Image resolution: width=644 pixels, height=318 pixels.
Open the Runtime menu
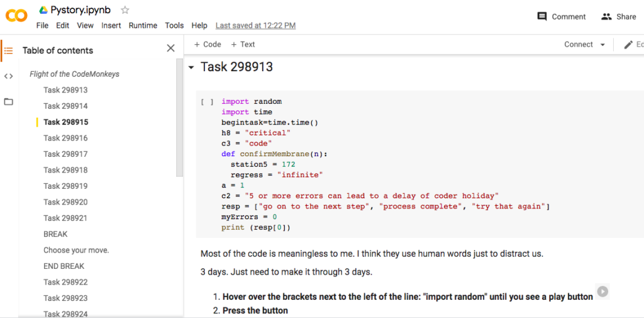(x=143, y=26)
